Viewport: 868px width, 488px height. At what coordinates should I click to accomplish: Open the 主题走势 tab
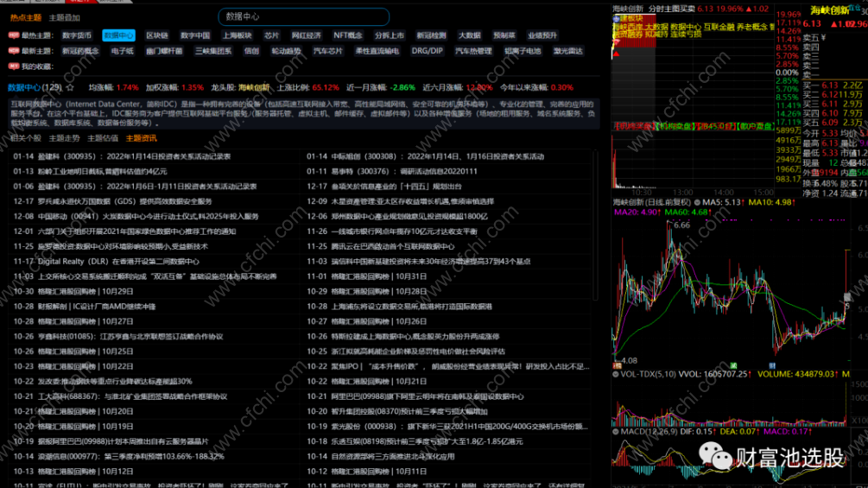(64, 138)
